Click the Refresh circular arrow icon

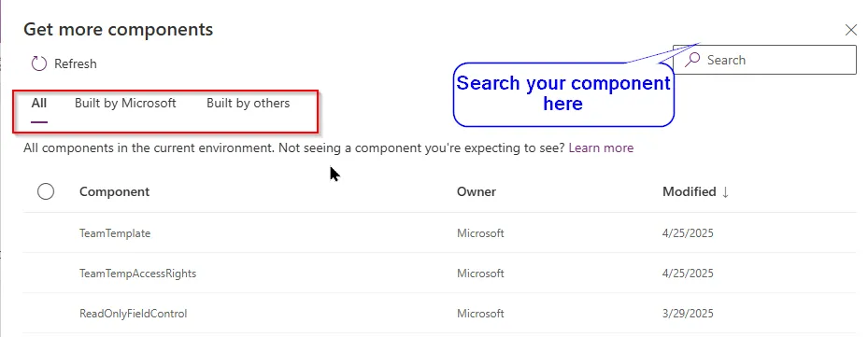(x=38, y=63)
